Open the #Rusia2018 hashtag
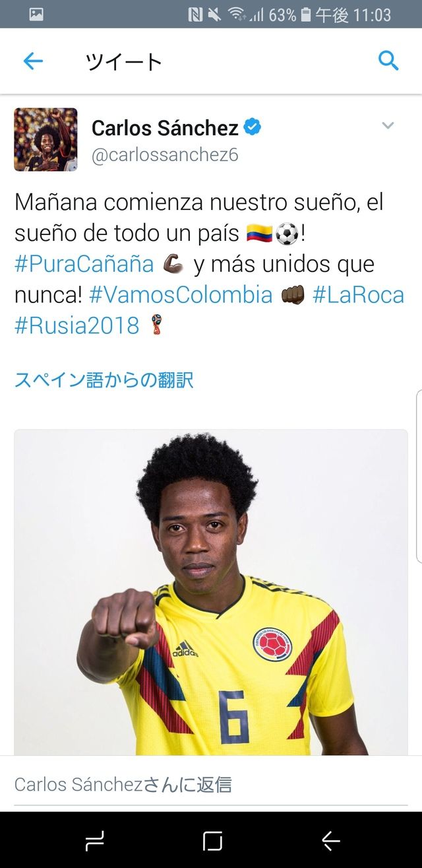422x868 pixels. [x=77, y=325]
